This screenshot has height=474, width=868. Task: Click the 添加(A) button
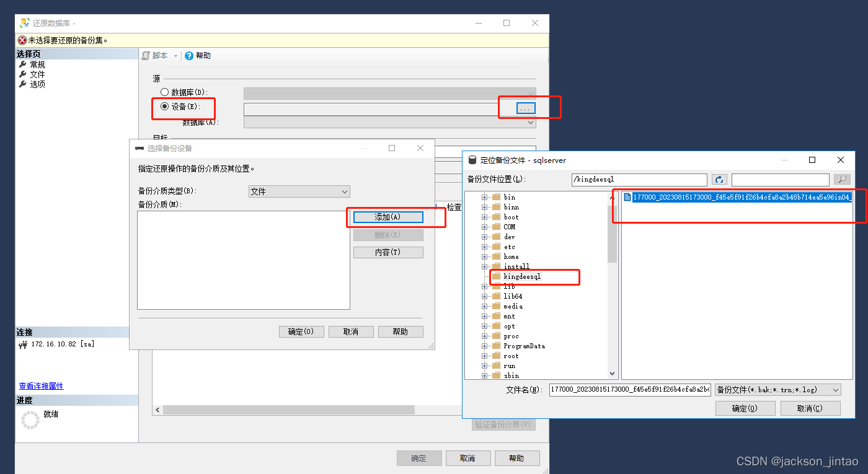[x=388, y=217]
